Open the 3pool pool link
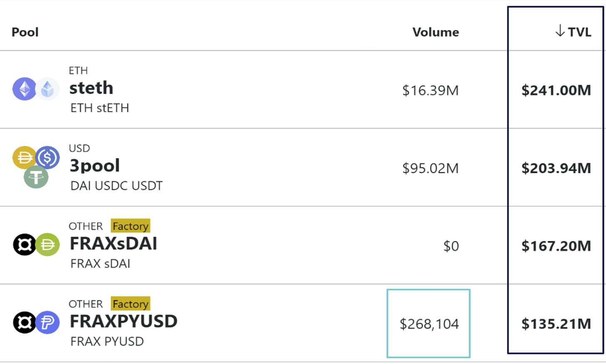 pyautogui.click(x=94, y=166)
